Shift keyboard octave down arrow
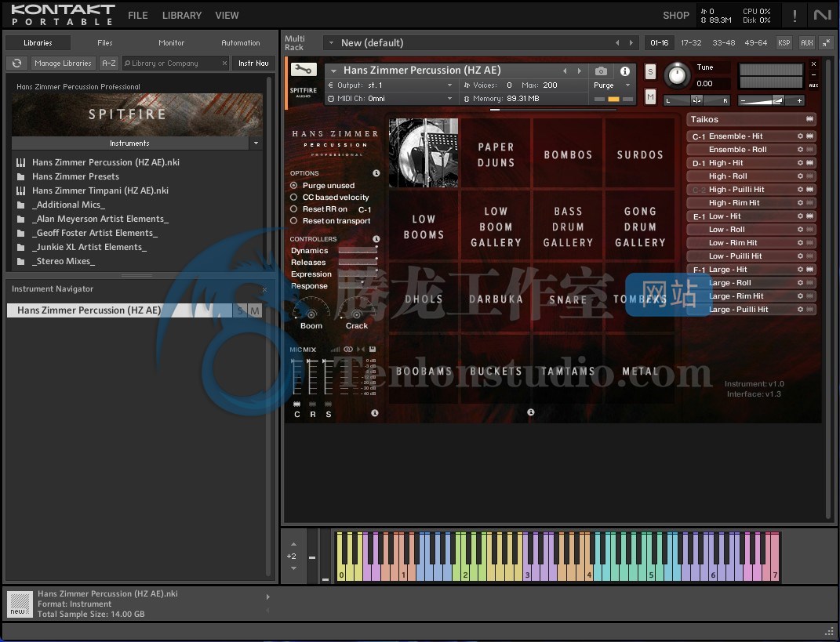The height and width of the screenshot is (642, 840). point(293,568)
